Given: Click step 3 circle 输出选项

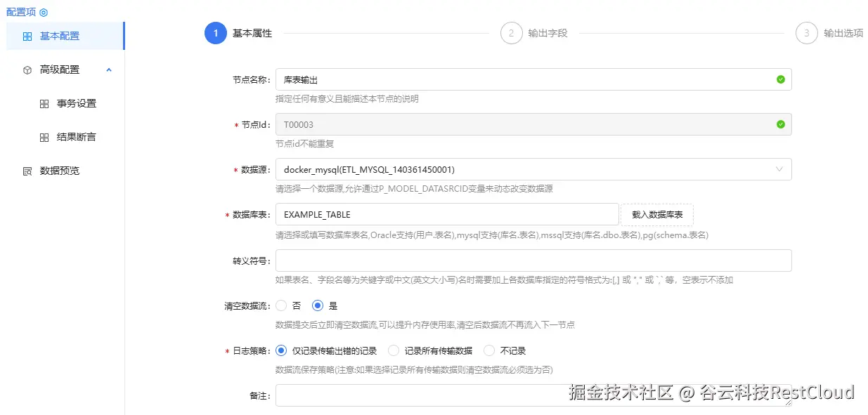Looking at the screenshot, I should click(x=807, y=33).
